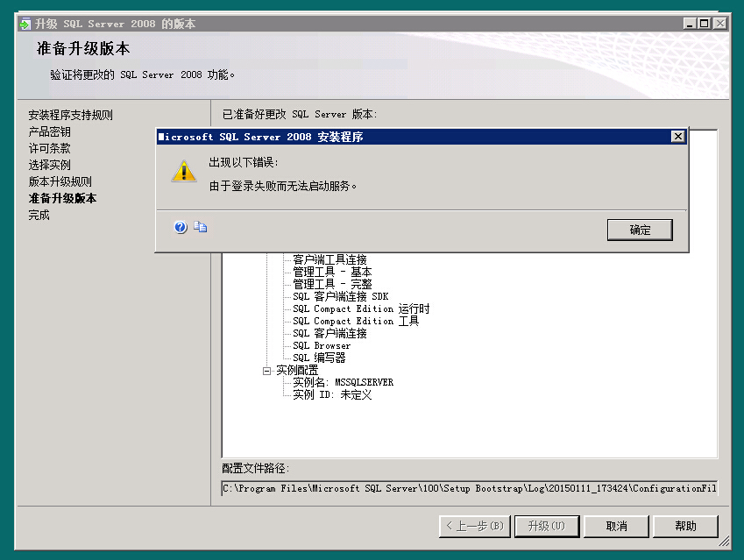744x560 pixels.
Task: Click the 上一步(B) back button
Action: 474,527
